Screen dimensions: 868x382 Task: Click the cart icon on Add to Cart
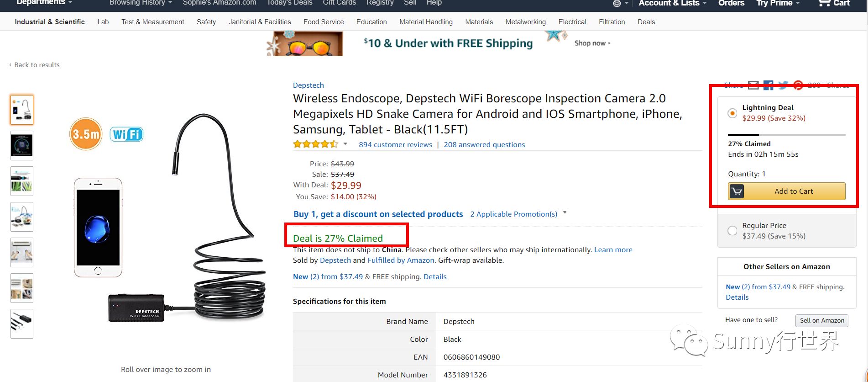[736, 191]
